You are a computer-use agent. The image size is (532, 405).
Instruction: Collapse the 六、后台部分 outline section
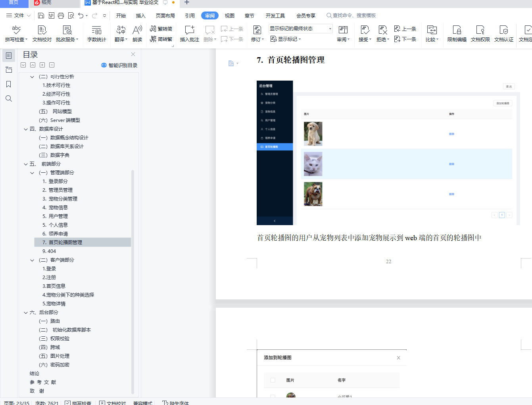[26, 312]
